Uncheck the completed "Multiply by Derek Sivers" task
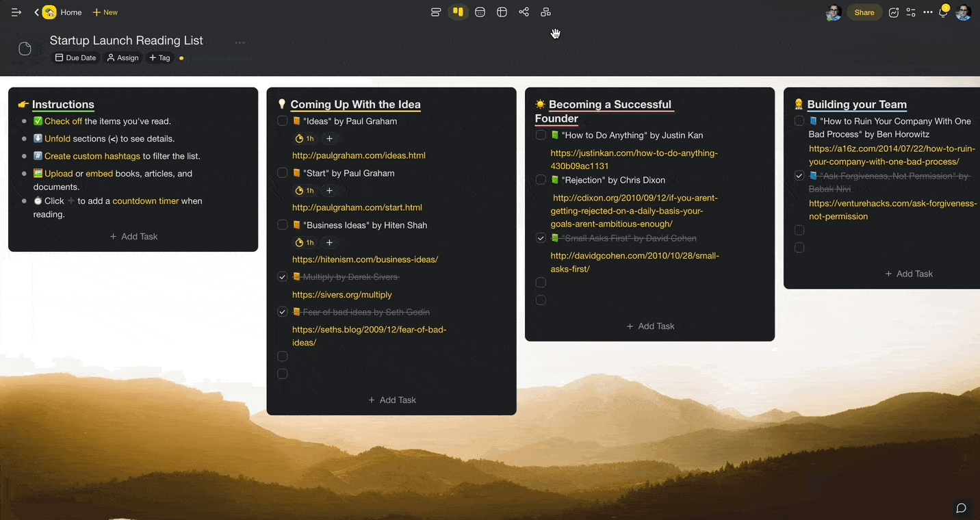 click(283, 276)
